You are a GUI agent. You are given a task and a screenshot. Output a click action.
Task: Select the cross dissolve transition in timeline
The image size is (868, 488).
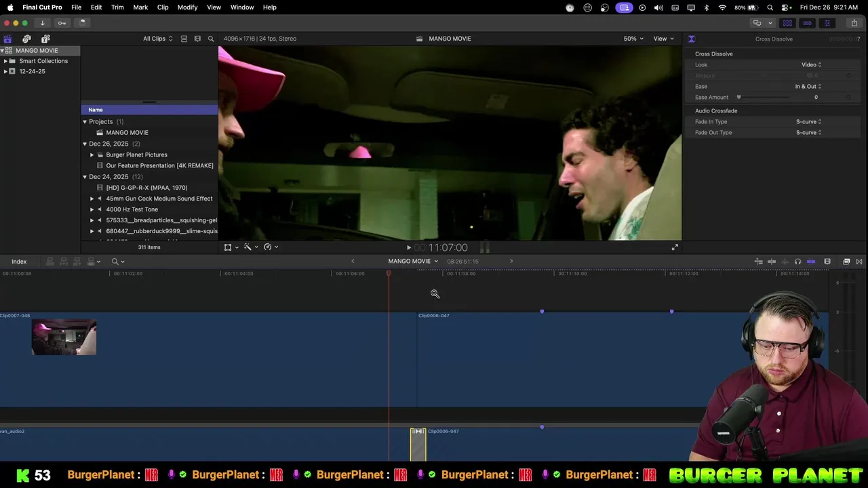point(418,445)
